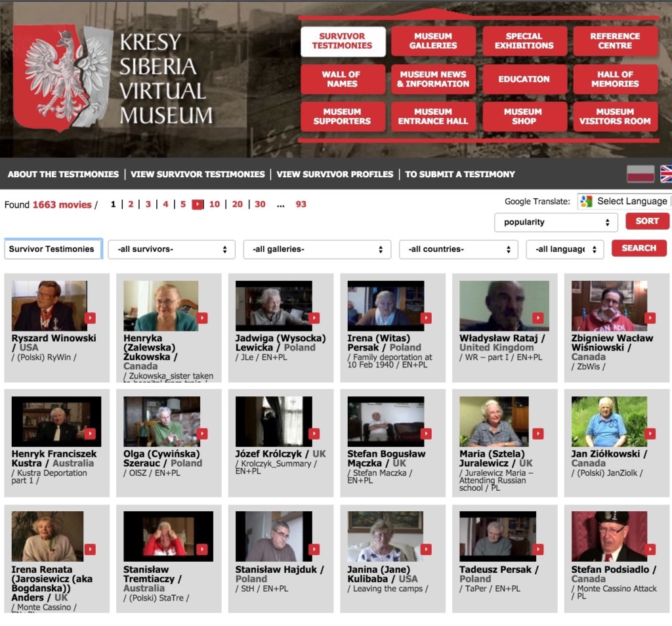Image resolution: width=672 pixels, height=626 pixels.
Task: Open Google Translate Select Language dropdown
Action: [624, 201]
